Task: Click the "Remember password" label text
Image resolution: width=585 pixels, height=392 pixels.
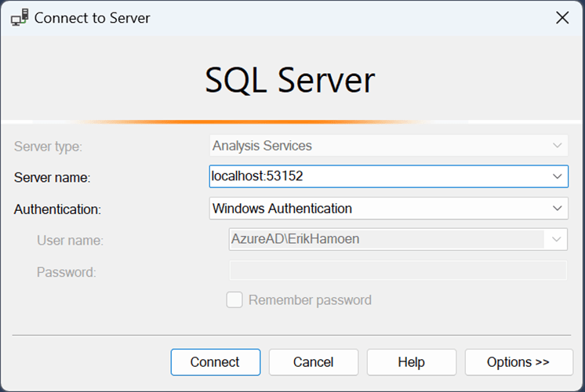Action: [310, 299]
